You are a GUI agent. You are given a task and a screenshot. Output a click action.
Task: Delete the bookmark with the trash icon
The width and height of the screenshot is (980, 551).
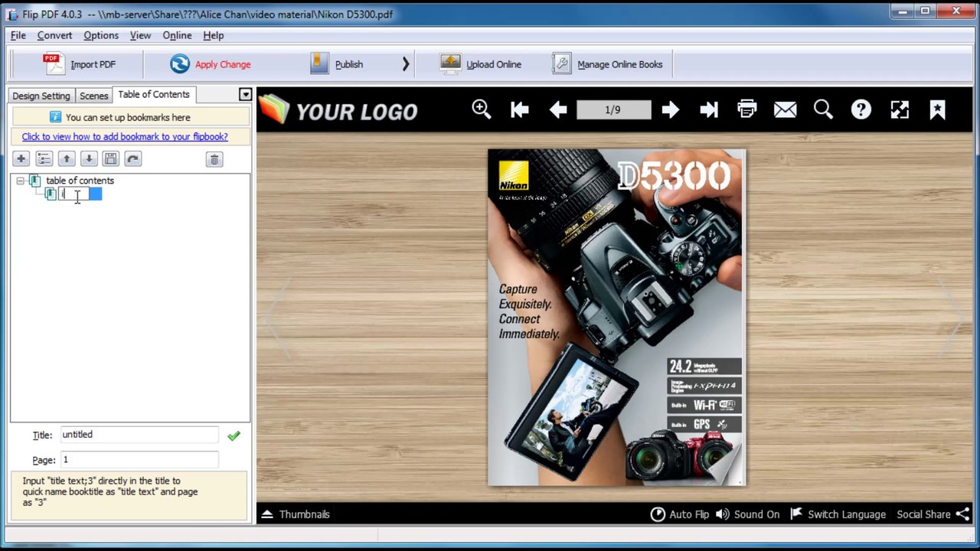214,159
